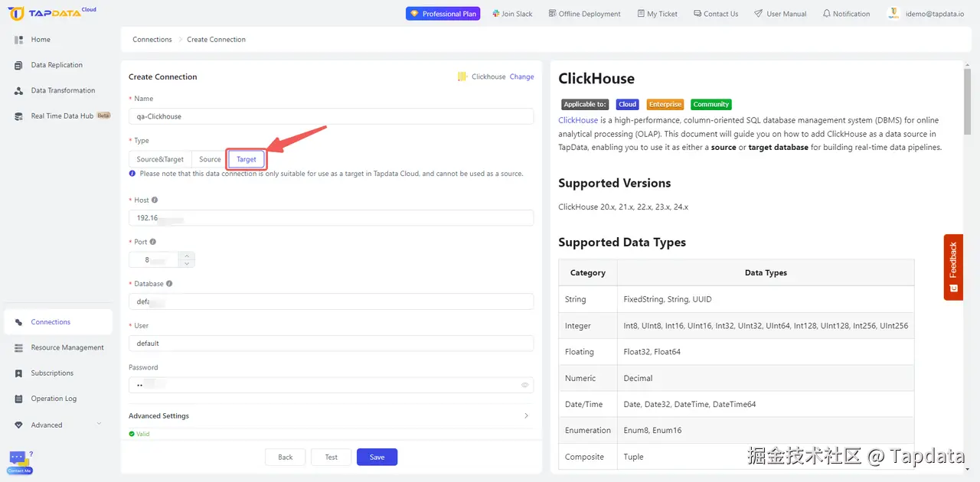The image size is (980, 482).
Task: Click the Data Replication icon
Action: pos(18,66)
